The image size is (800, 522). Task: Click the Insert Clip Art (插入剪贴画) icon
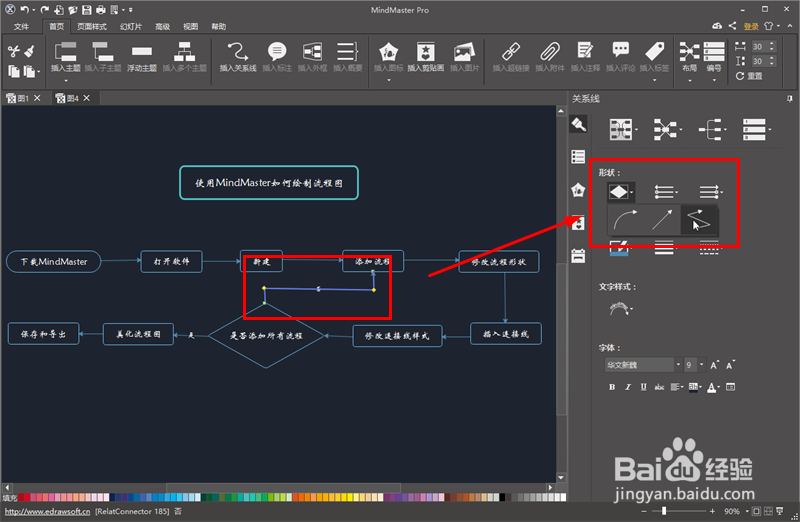[426, 52]
